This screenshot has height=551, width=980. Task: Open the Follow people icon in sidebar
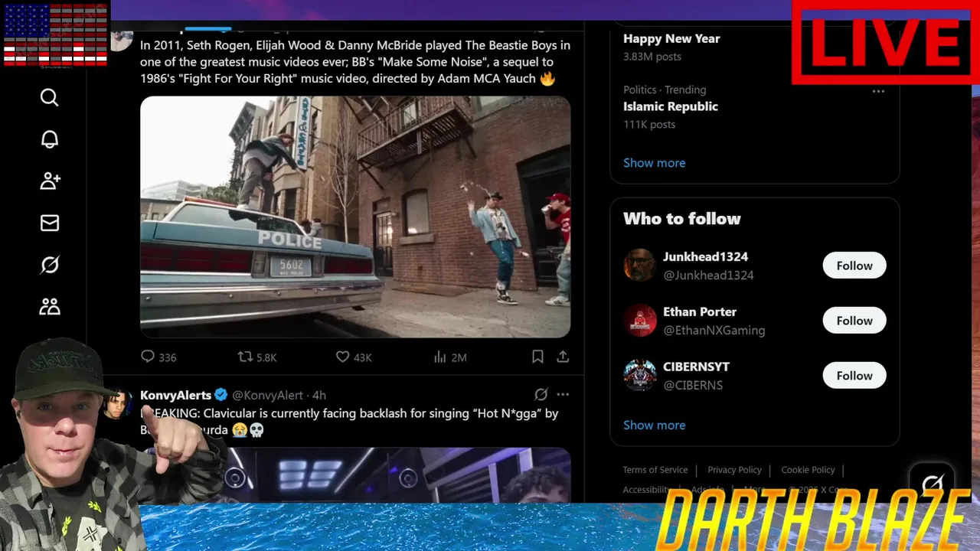click(50, 181)
